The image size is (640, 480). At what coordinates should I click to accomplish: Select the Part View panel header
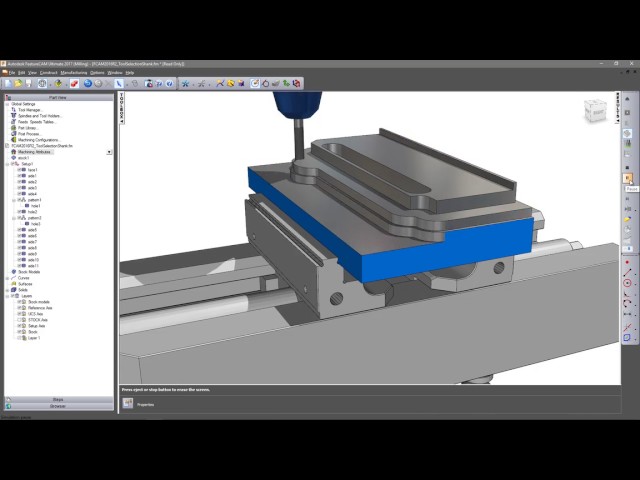pyautogui.click(x=58, y=98)
